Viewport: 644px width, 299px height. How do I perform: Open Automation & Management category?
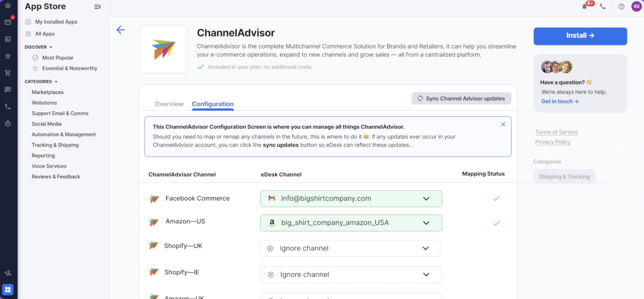pyautogui.click(x=64, y=134)
